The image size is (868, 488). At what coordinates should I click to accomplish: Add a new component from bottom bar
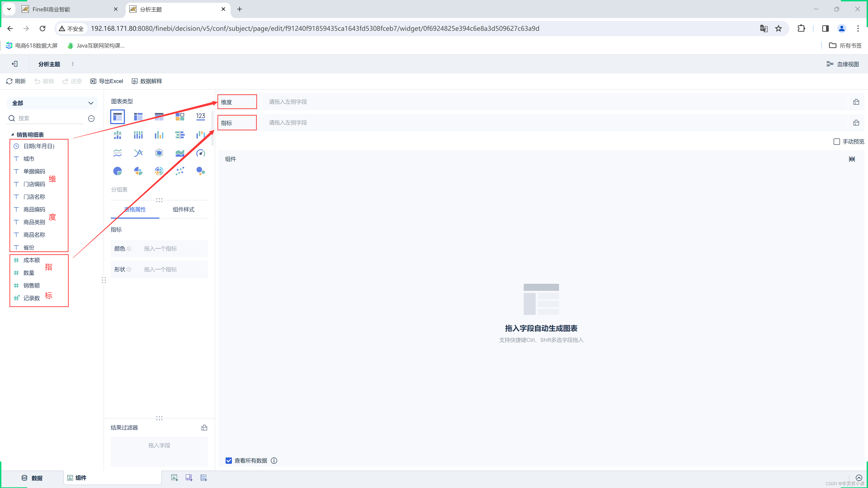click(174, 478)
